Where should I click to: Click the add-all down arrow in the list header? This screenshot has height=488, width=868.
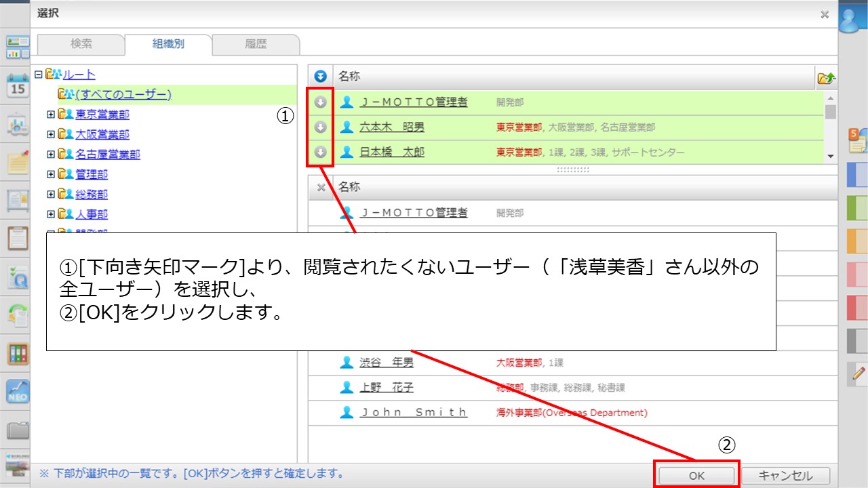click(321, 77)
